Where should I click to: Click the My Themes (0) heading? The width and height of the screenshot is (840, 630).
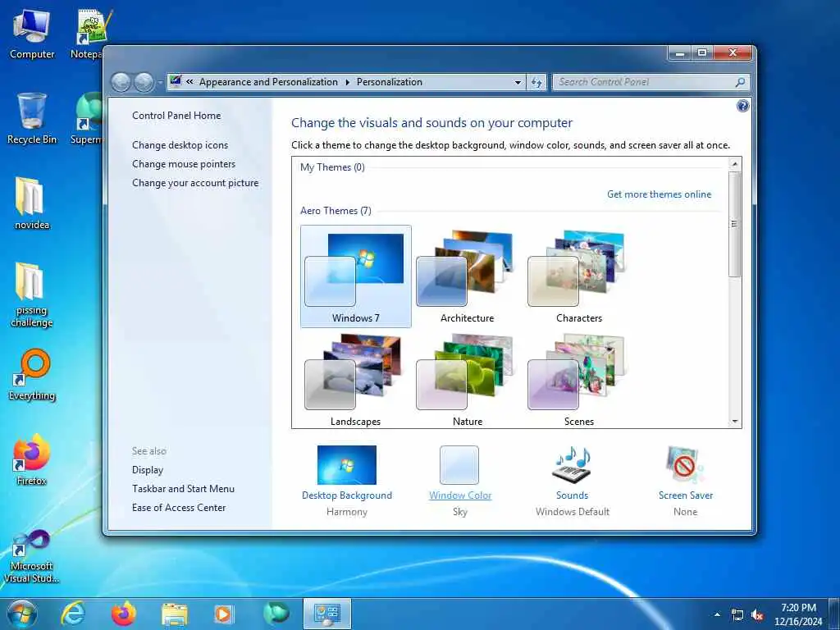click(x=332, y=167)
